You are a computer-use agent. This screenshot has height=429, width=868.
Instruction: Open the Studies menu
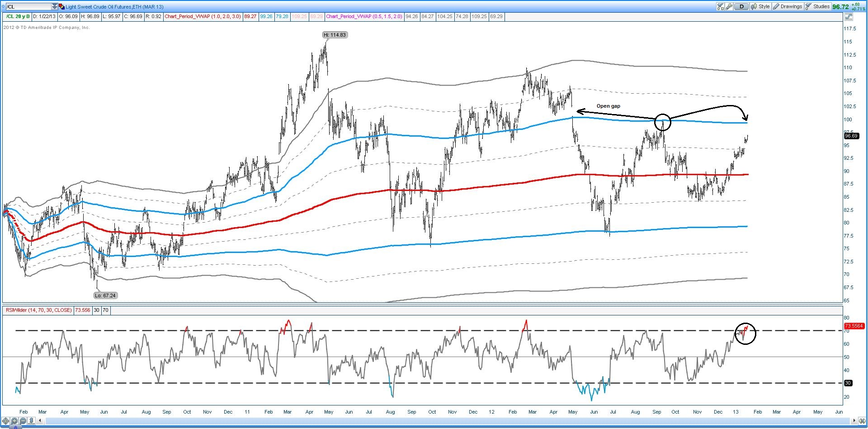click(x=817, y=7)
